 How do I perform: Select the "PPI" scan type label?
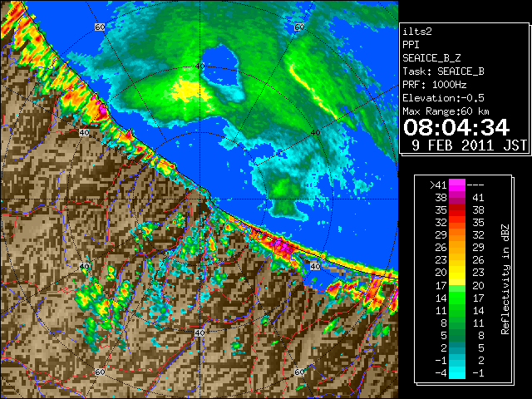411,45
